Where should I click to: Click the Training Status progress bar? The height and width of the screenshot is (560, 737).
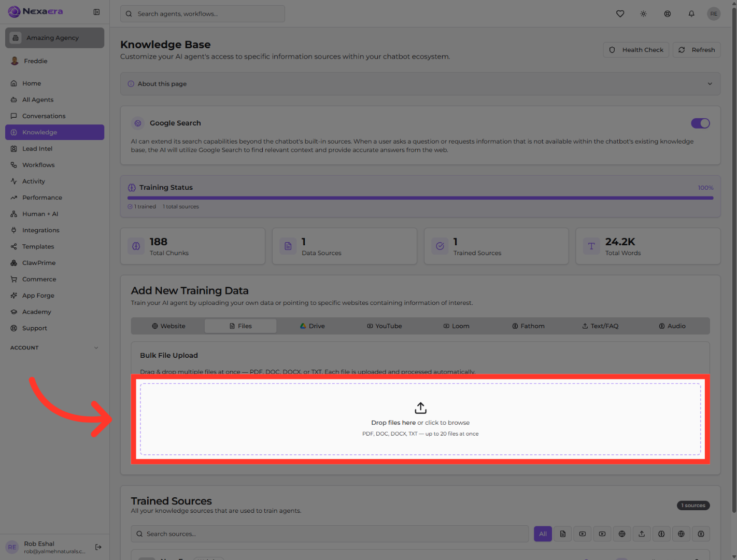click(x=420, y=198)
